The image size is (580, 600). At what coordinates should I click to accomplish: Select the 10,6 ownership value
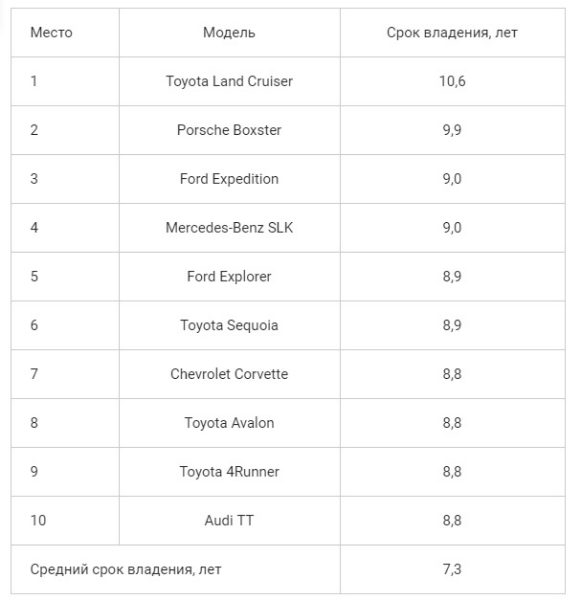point(452,81)
